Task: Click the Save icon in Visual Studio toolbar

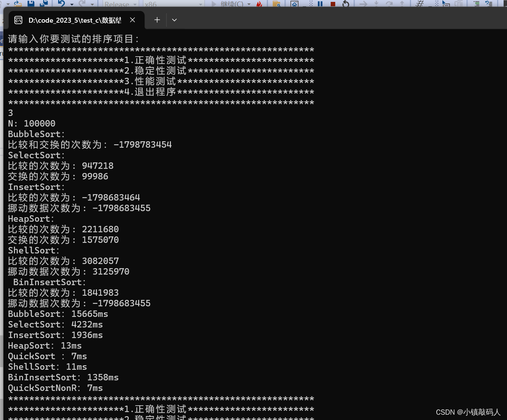Action: pyautogui.click(x=31, y=3)
